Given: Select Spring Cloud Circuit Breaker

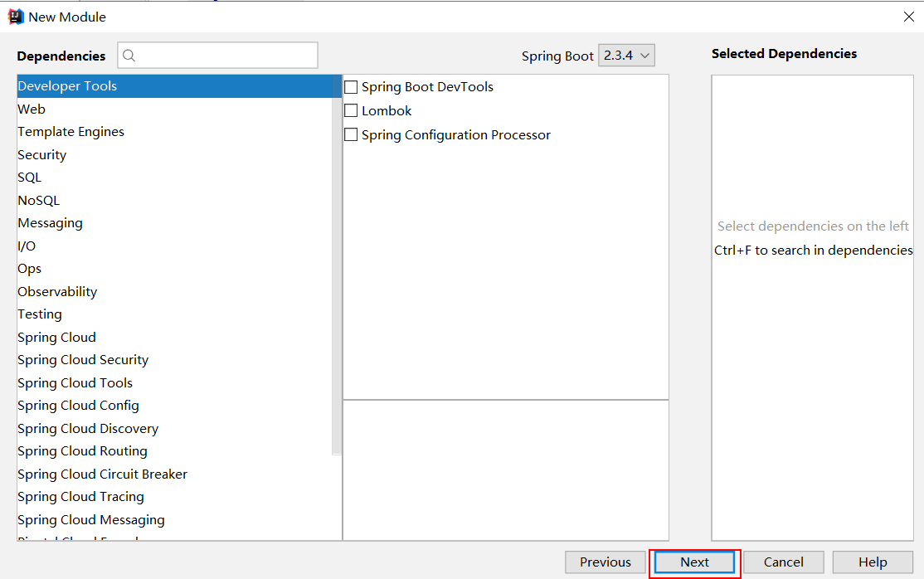Looking at the screenshot, I should 176,474.
